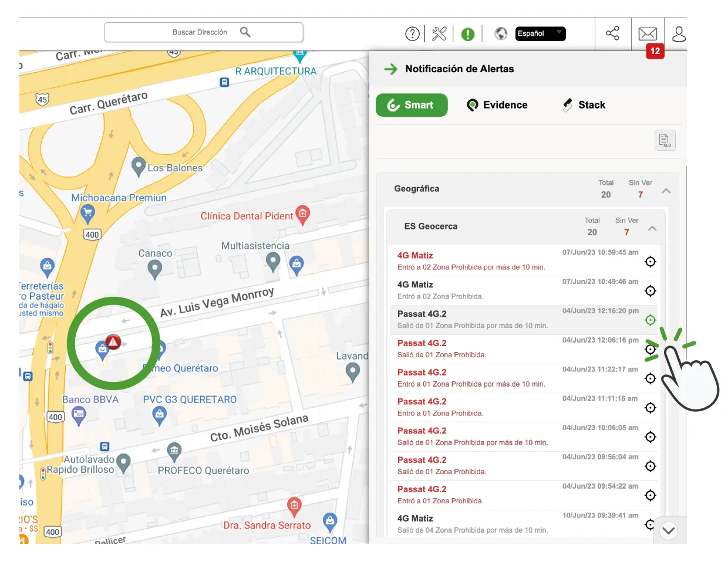Click the Multiasistencia map label
The image size is (728, 562).
pos(255,246)
